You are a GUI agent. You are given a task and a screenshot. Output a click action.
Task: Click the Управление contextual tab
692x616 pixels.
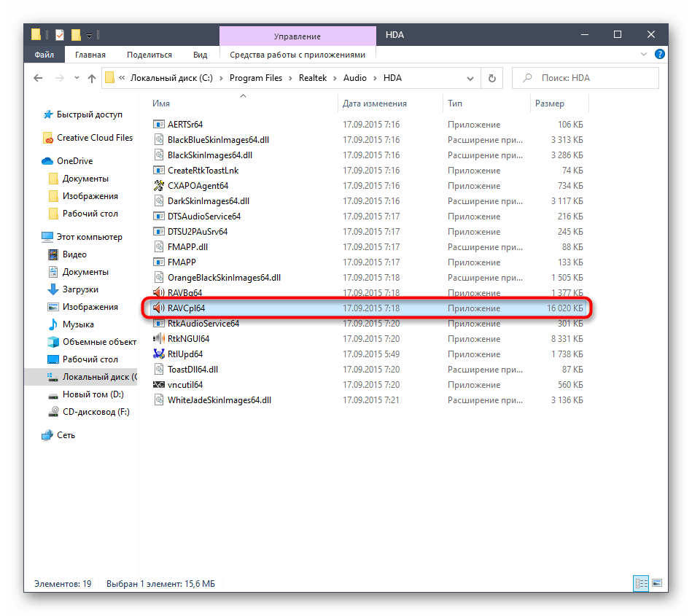coord(298,36)
